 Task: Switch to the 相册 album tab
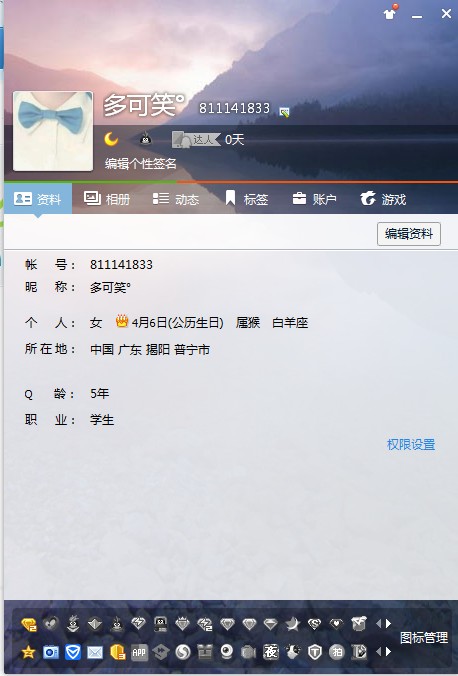(x=107, y=199)
